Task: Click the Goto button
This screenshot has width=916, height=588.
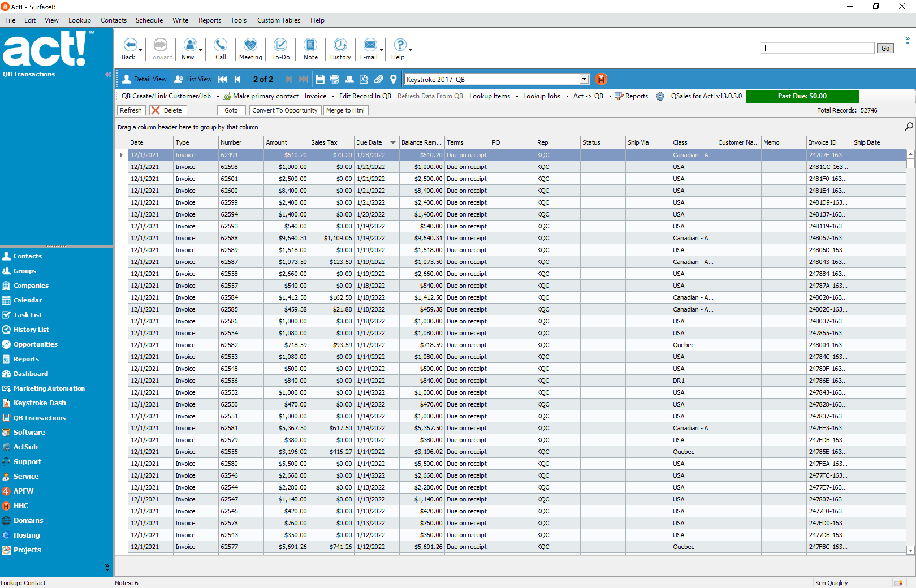Action: 231,110
